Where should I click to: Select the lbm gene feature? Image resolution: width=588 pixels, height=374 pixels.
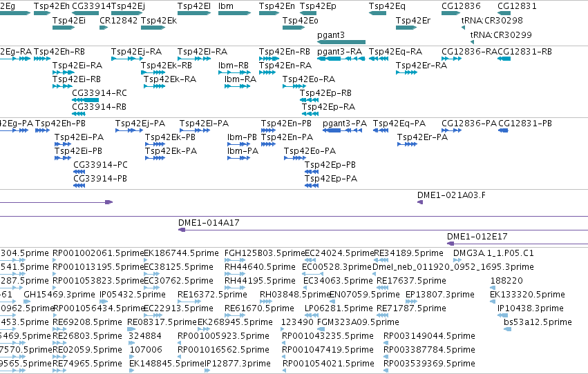(234, 13)
